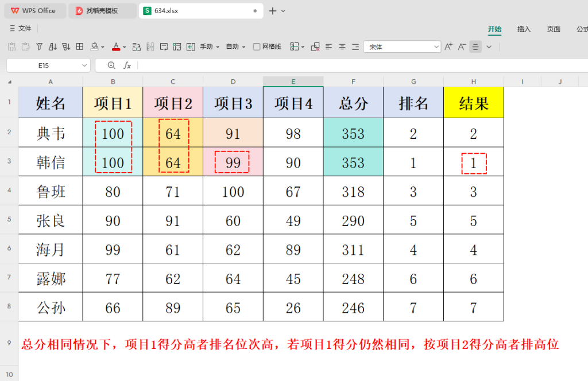Apply the red font color A
The image size is (588, 381).
pos(116,47)
